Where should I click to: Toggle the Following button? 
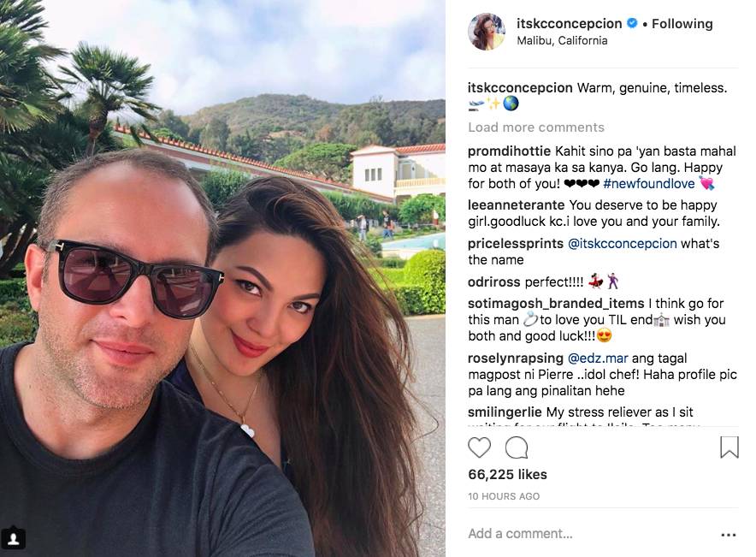point(682,24)
